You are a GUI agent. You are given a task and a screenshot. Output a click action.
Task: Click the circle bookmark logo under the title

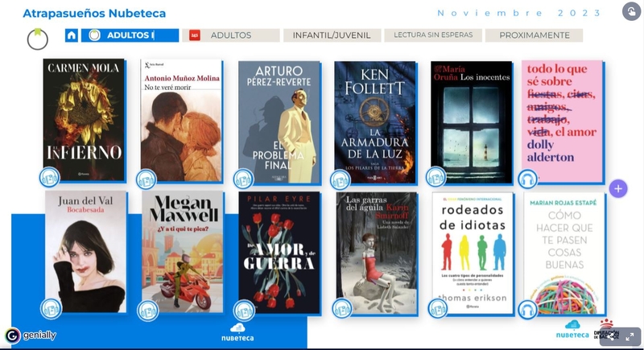point(37,39)
